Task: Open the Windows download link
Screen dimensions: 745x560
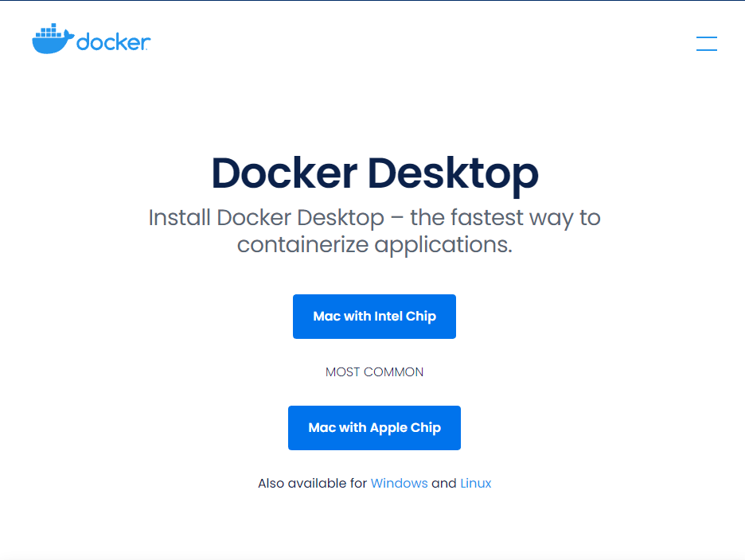Action: (399, 483)
